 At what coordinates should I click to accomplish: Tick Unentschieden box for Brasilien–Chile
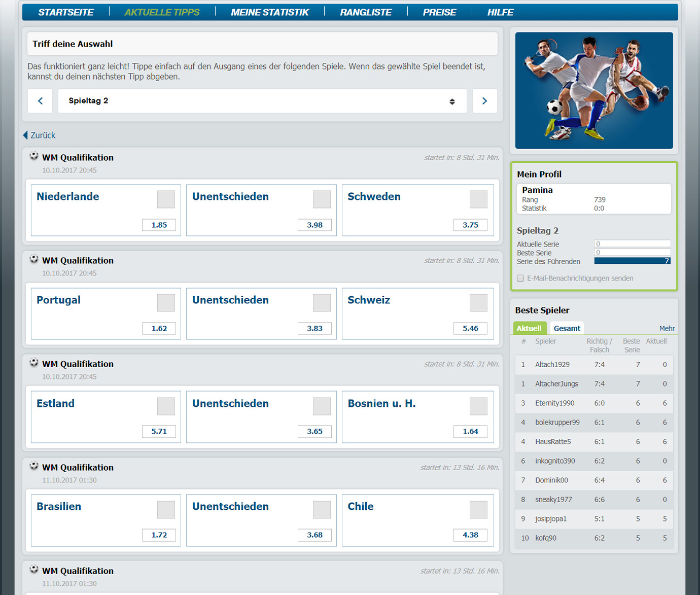[x=322, y=510]
